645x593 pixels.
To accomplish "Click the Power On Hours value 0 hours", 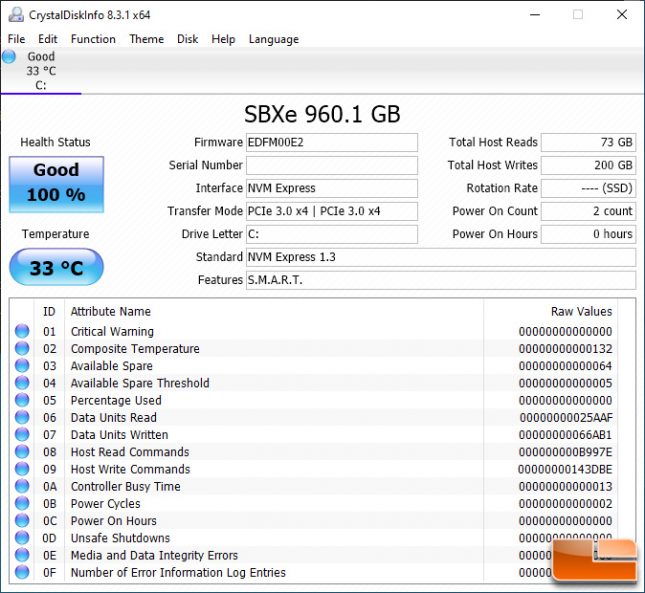I will (x=588, y=234).
